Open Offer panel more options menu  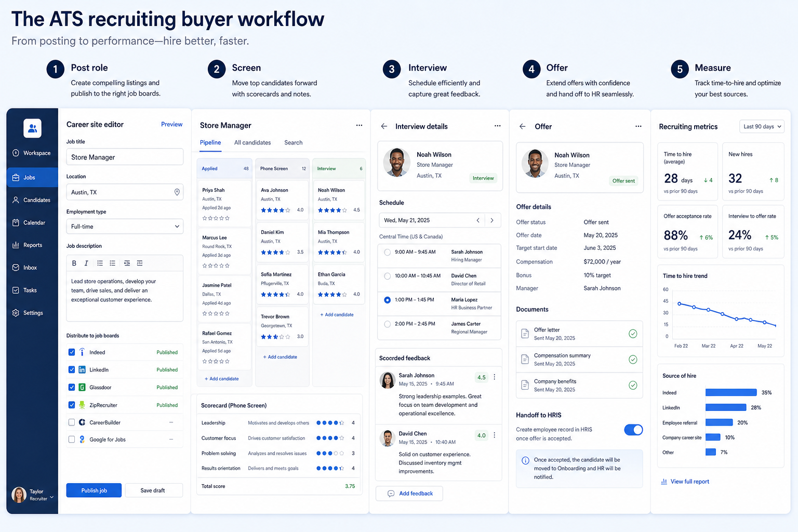point(638,126)
